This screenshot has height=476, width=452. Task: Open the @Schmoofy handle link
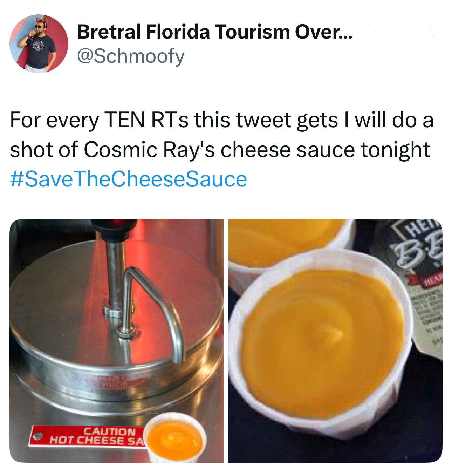pyautogui.click(x=131, y=56)
